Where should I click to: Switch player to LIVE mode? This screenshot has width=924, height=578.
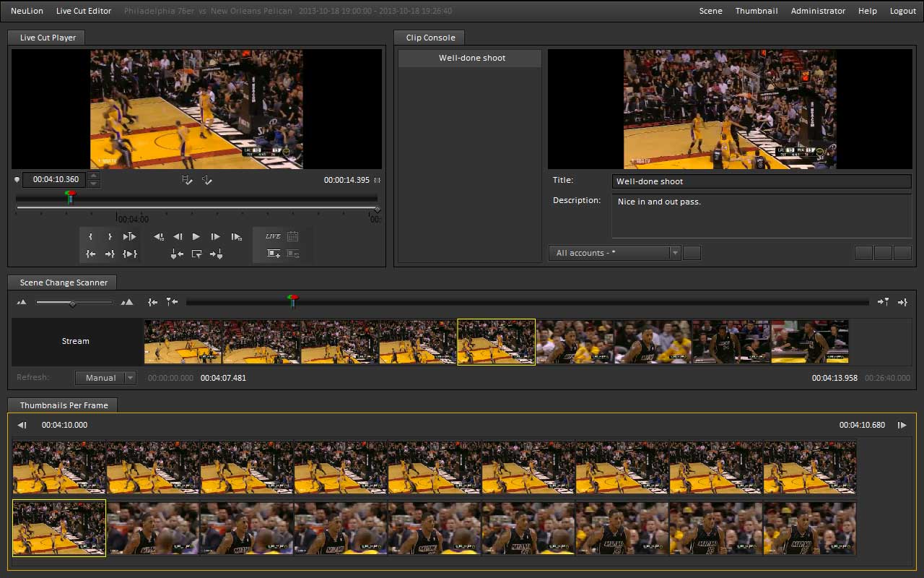(273, 236)
